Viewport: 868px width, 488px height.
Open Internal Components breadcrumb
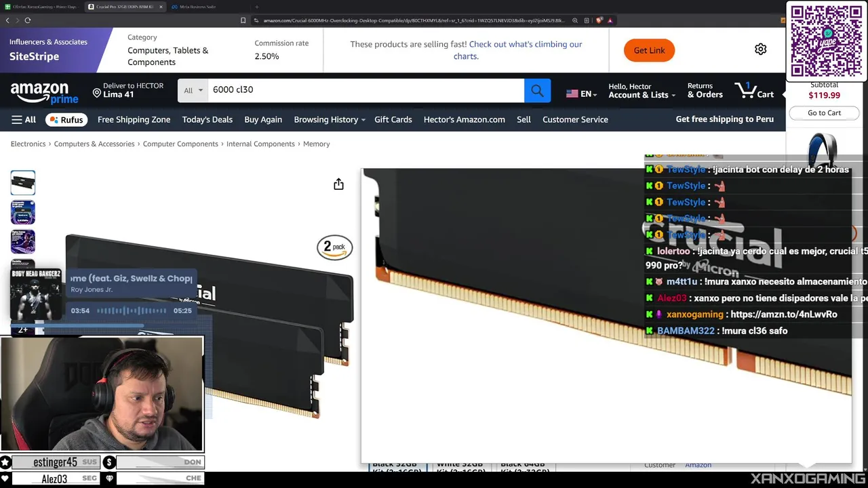pyautogui.click(x=260, y=144)
